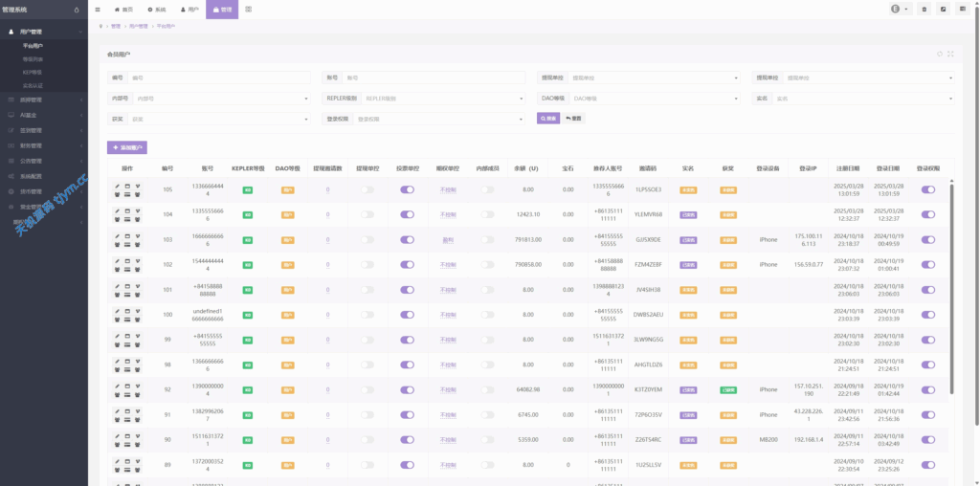Open the DAO等级 dropdown filter
The width and height of the screenshot is (980, 486).
point(654,98)
